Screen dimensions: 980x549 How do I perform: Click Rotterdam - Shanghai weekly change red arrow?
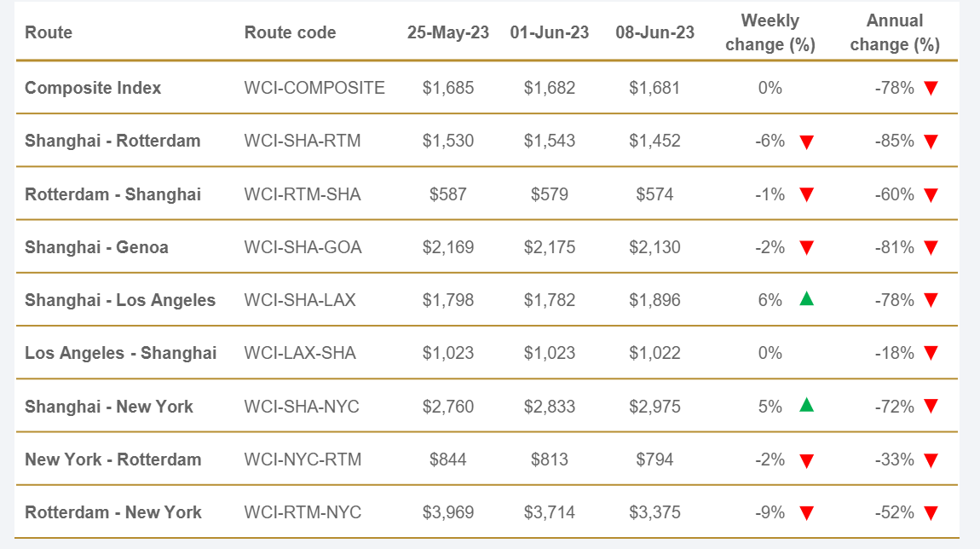806,195
